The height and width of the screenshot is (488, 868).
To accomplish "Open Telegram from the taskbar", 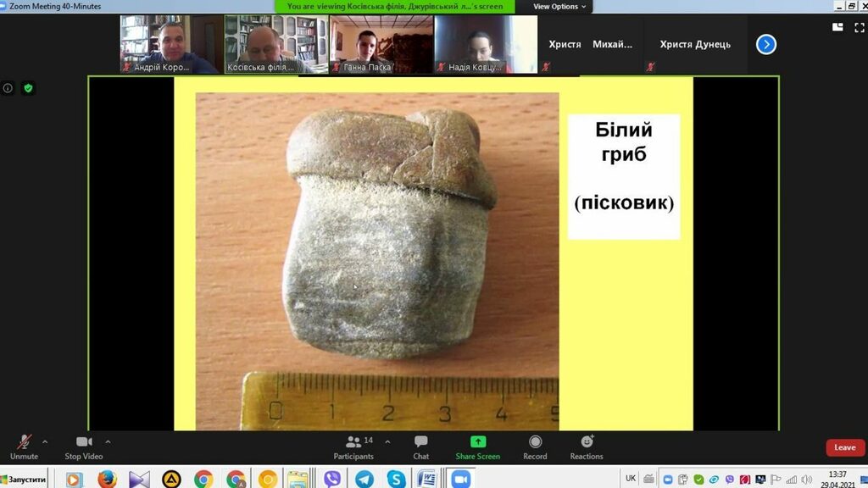I will point(364,479).
